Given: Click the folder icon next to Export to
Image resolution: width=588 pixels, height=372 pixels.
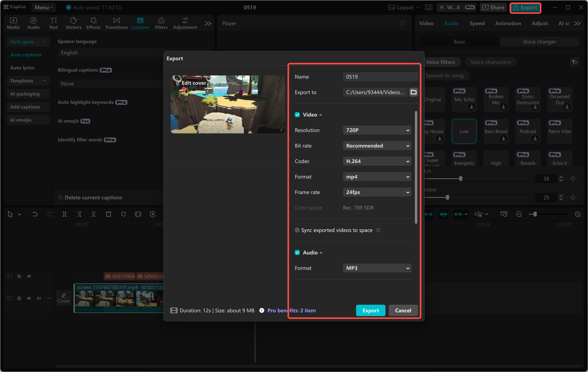Looking at the screenshot, I should point(413,92).
